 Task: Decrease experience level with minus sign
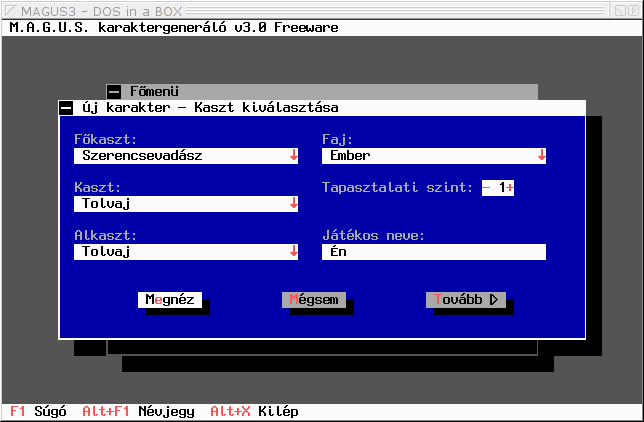[x=486, y=188]
